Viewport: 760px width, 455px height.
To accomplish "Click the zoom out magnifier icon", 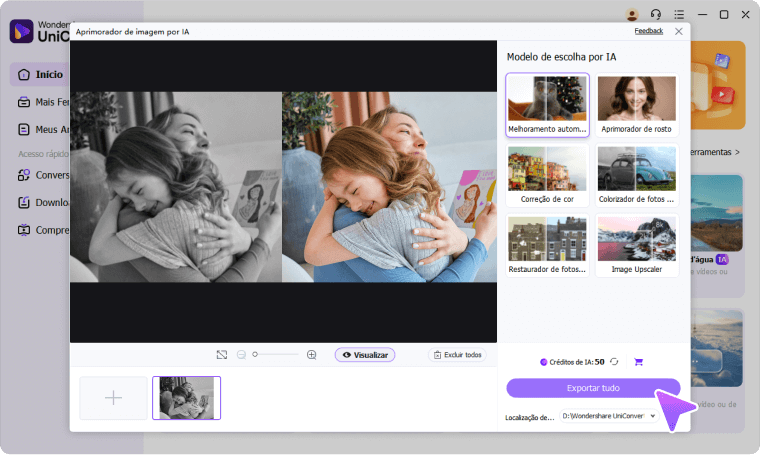I will (241, 355).
